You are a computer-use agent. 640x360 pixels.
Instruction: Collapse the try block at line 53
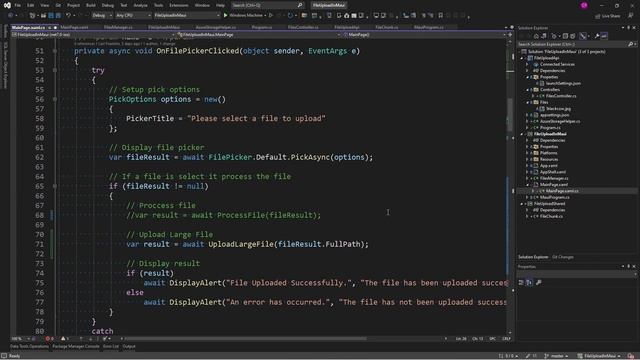click(x=55, y=70)
